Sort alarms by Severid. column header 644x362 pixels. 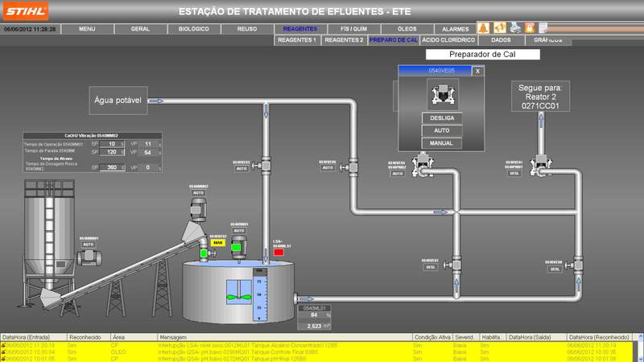pos(466,337)
